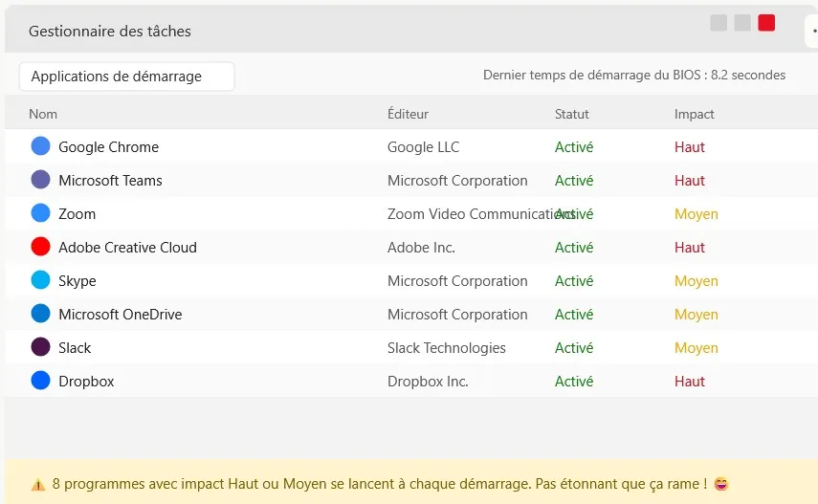Click the Google LLC publisher cell
The height and width of the screenshot is (504, 818).
click(423, 147)
